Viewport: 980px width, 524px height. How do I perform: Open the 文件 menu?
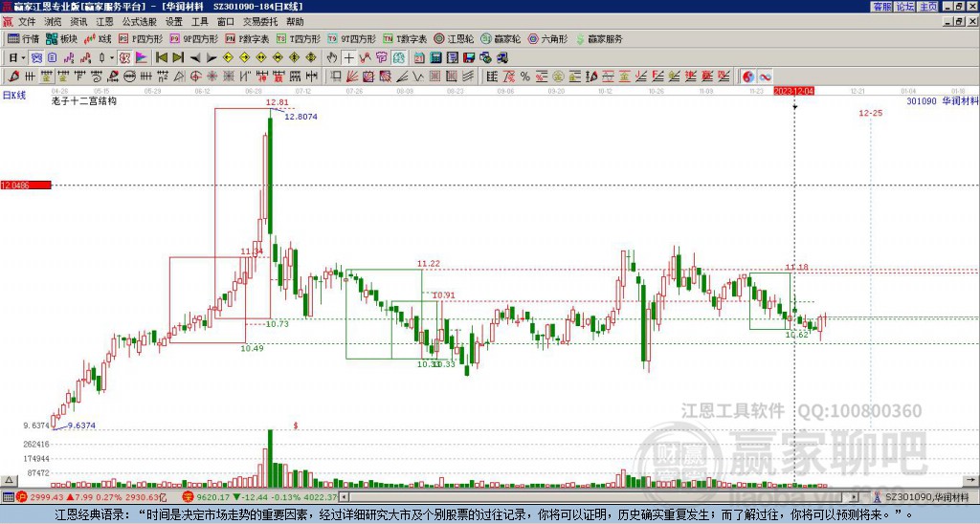click(x=27, y=22)
